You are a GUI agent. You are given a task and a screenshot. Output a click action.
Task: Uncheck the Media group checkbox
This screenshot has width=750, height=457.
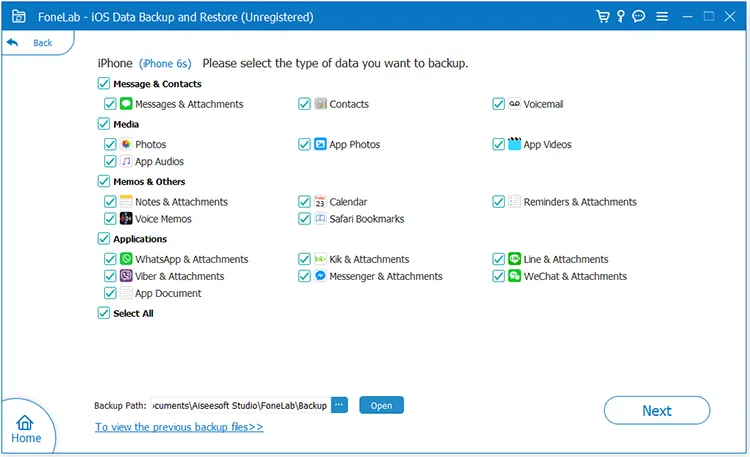[x=104, y=123]
